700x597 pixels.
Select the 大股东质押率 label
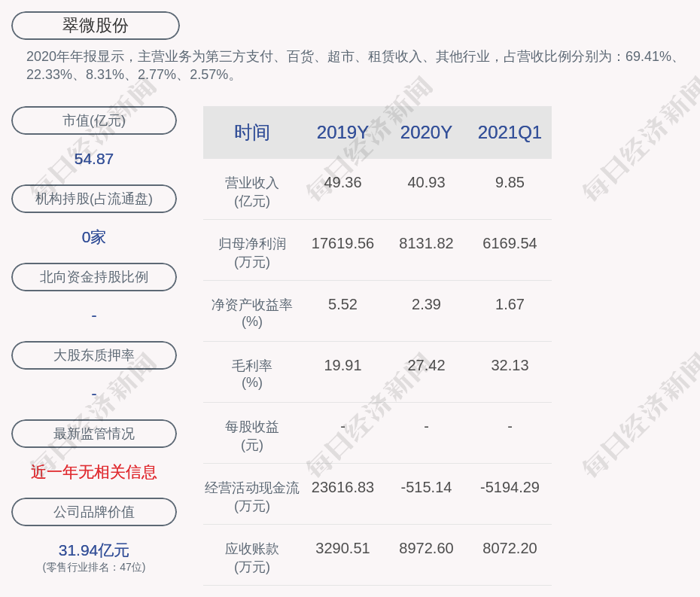click(94, 355)
